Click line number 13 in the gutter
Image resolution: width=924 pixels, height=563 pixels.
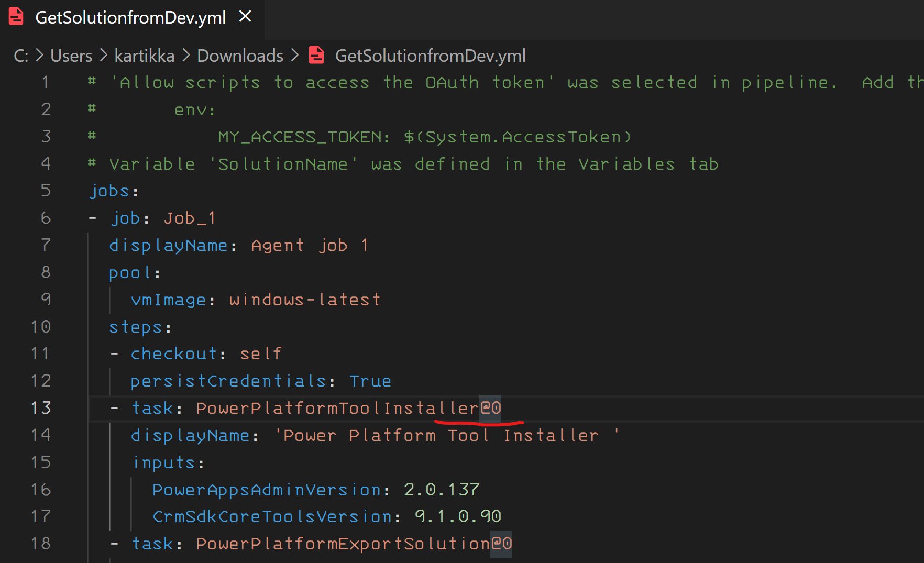click(x=41, y=408)
